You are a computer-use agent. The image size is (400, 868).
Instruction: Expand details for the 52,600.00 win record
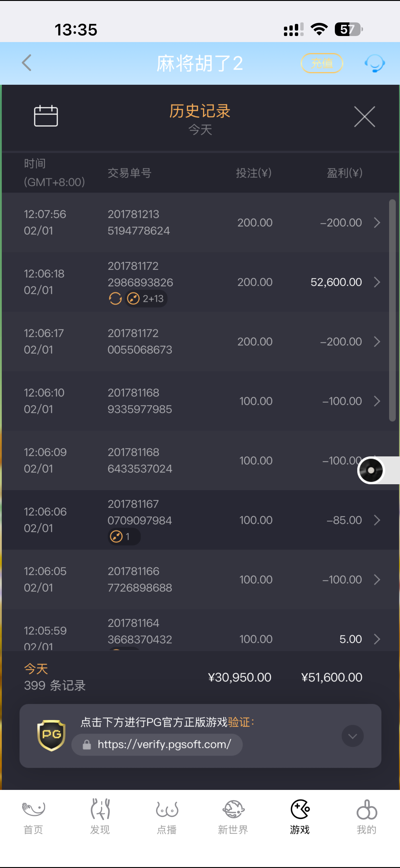click(x=377, y=282)
